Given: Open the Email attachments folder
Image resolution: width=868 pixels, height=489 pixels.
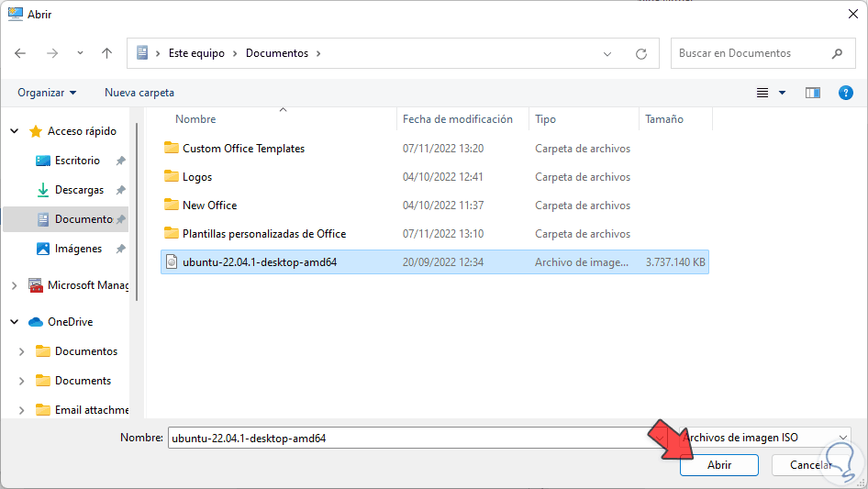Looking at the screenshot, I should coord(92,410).
